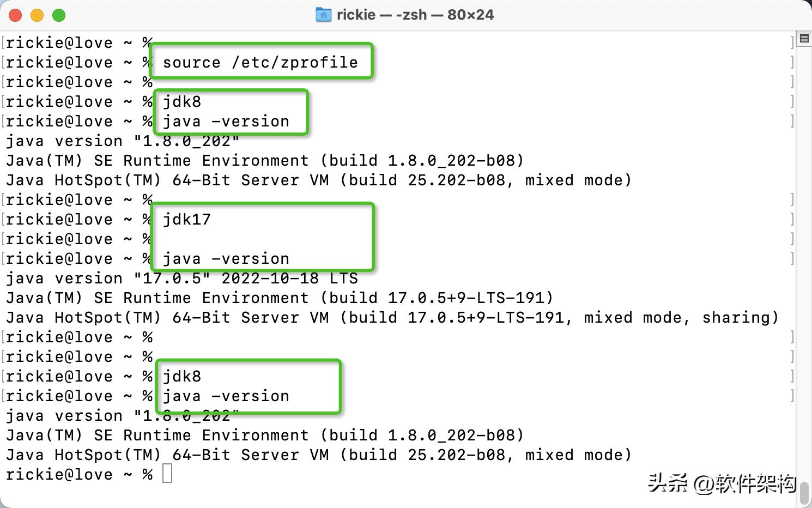Click the red close traffic light
Viewport: 812px width, 508px height.
pyautogui.click(x=15, y=15)
